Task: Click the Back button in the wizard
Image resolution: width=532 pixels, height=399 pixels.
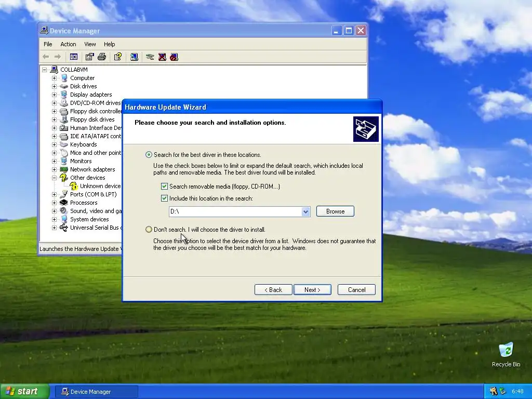Action: (273, 290)
